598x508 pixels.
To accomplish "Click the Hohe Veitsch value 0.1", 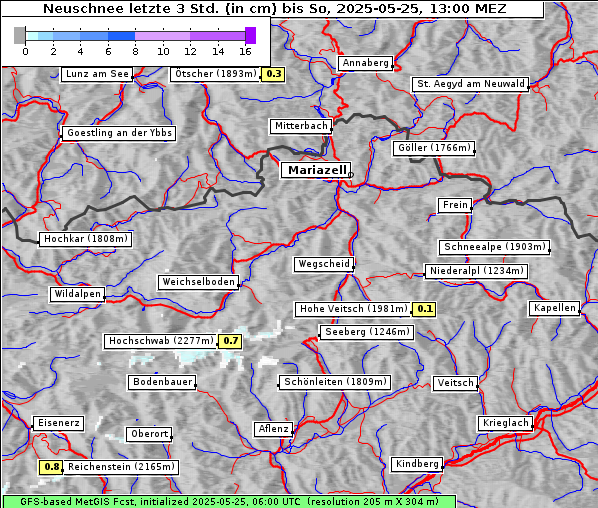I will point(424,309).
